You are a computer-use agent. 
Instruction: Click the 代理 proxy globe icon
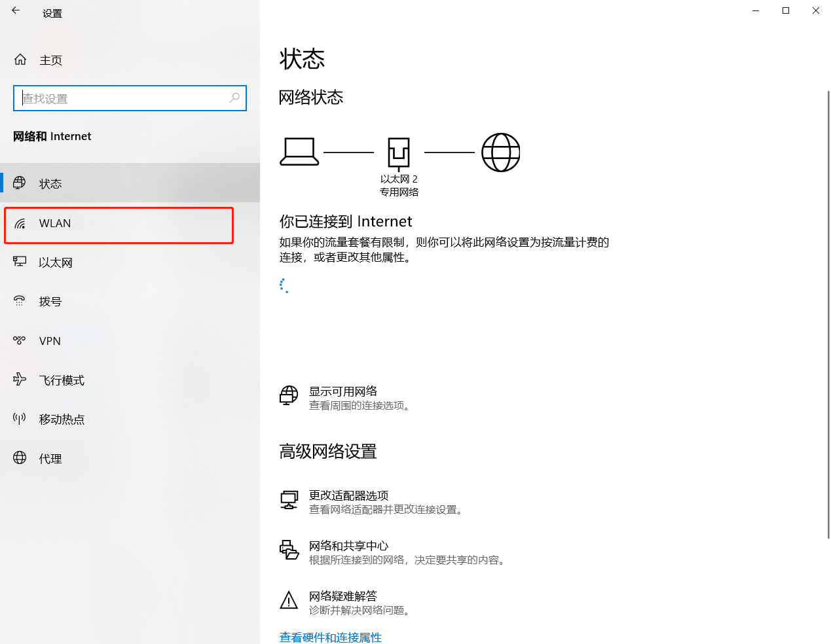coord(20,458)
